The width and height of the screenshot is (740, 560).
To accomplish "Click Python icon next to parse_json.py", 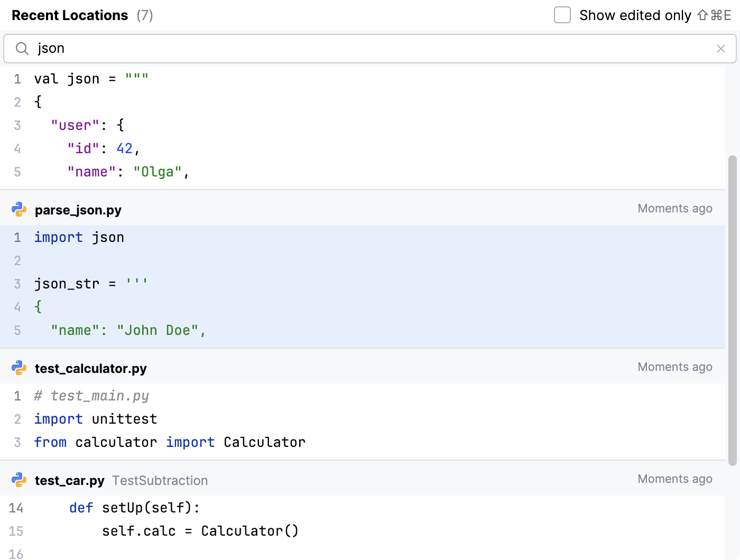I will 19,210.
